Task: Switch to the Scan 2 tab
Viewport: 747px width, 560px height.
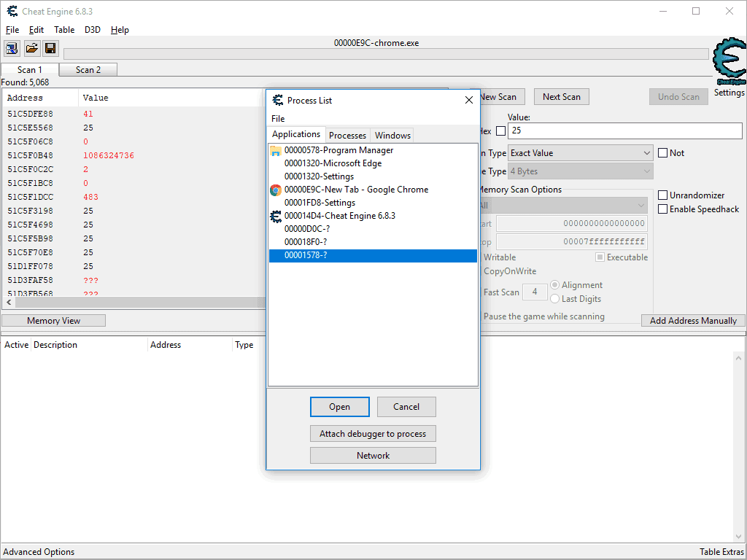Action: (88, 69)
